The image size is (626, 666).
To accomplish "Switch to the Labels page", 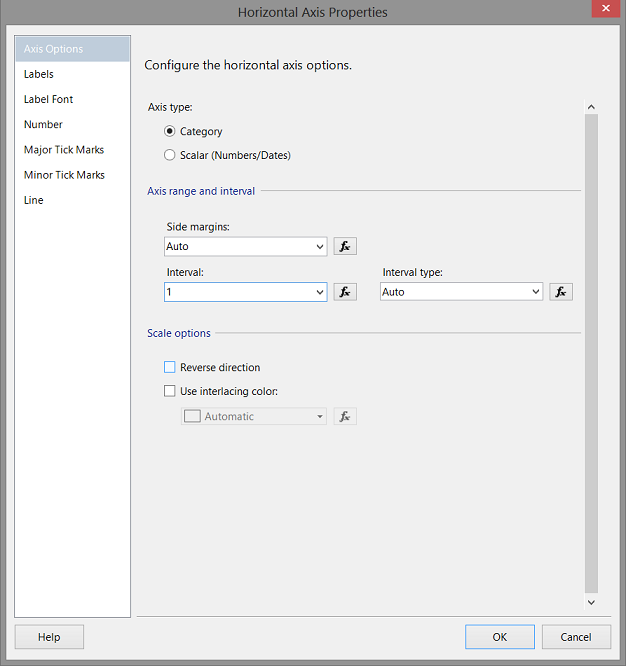I will pyautogui.click(x=39, y=74).
